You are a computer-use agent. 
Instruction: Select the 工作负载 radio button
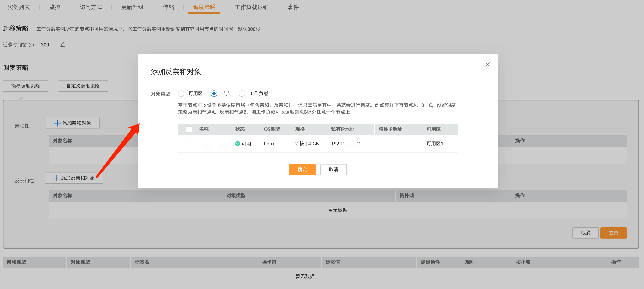(x=242, y=94)
